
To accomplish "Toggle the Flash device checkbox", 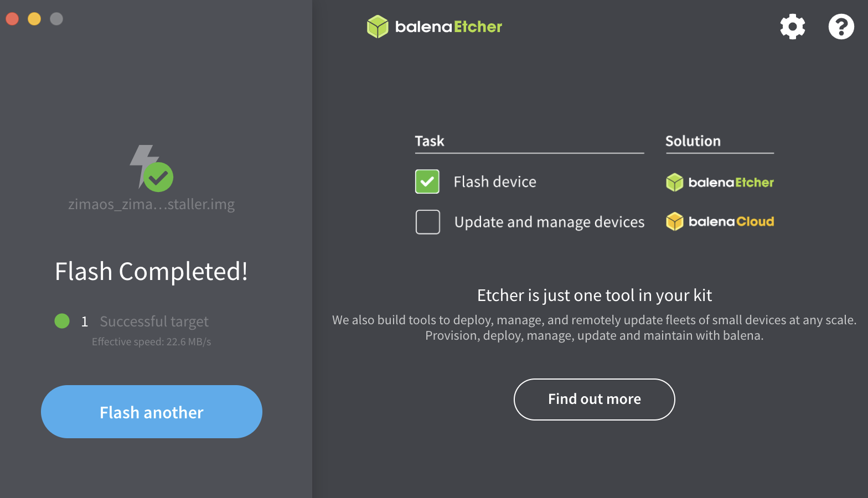I will coord(427,181).
